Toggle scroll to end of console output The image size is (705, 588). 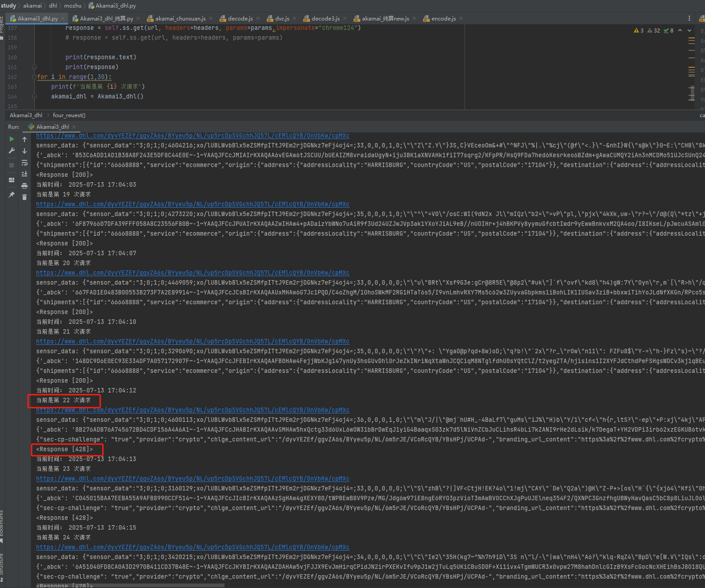(24, 174)
